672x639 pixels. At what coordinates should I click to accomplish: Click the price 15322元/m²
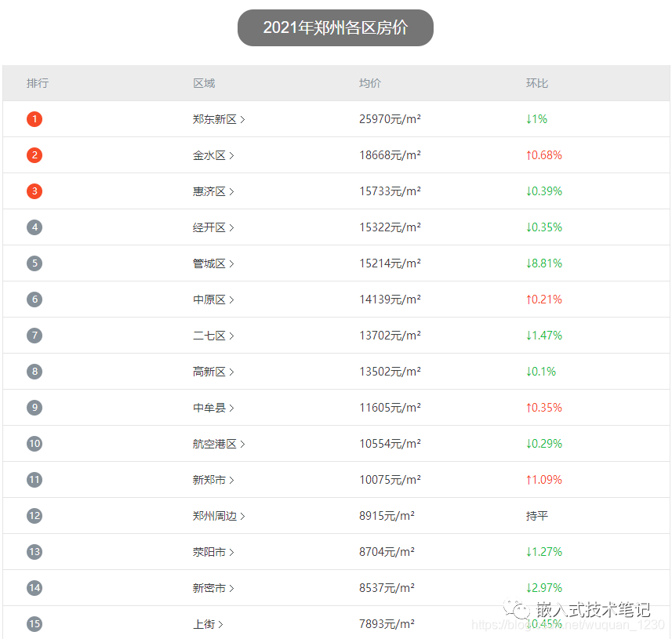[390, 227]
